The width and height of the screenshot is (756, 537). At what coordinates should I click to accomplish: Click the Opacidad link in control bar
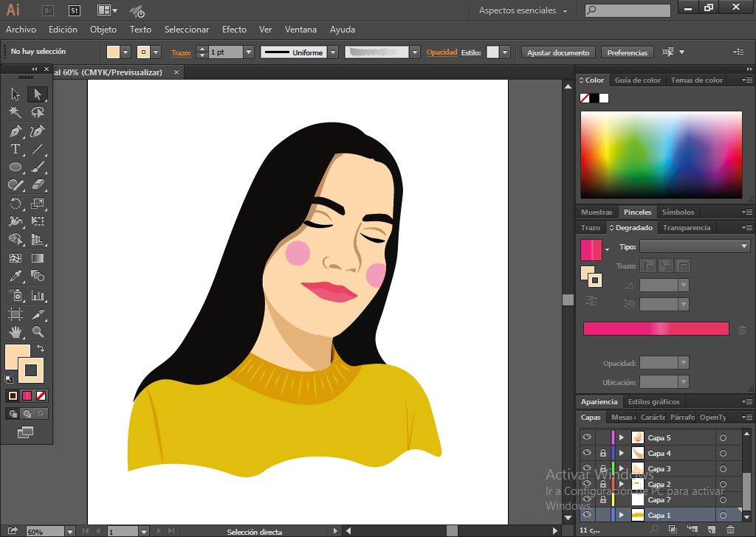(441, 52)
